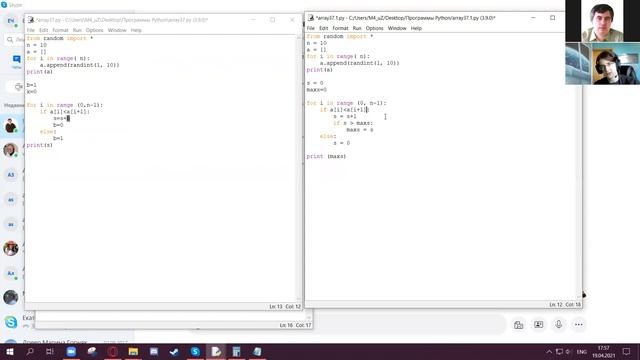Image resolution: width=640 pixels, height=360 pixels.
Task: Minimize the right array37.1.py window
Action: coord(533,18)
